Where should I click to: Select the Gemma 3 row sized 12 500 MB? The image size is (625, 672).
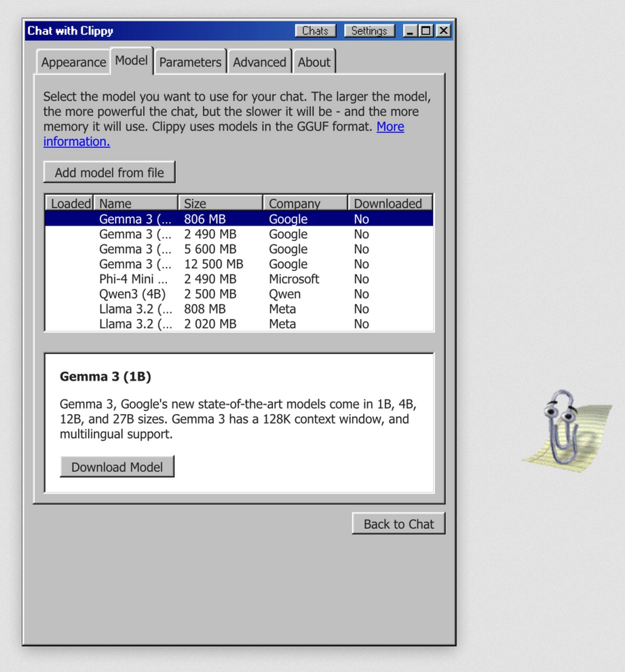point(239,264)
